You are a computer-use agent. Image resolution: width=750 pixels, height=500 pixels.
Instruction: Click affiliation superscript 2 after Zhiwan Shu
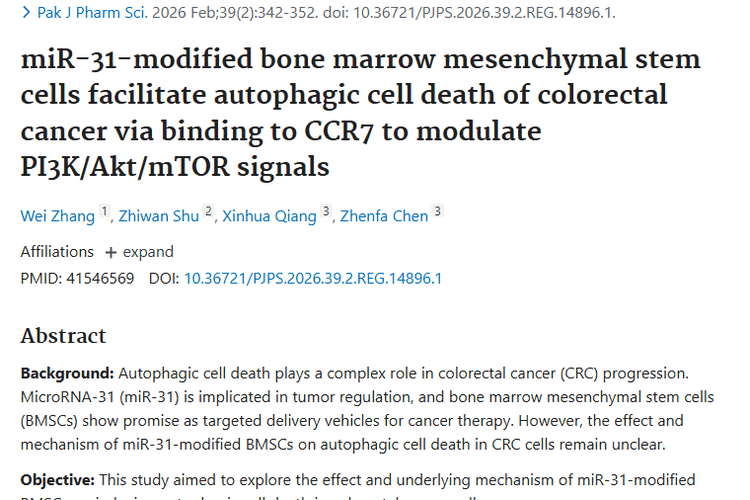[208, 212]
